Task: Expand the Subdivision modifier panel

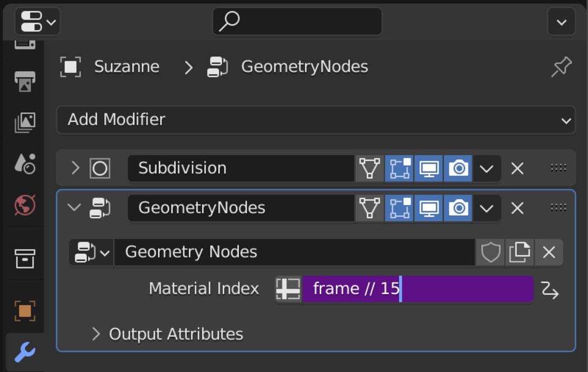Action: (x=75, y=168)
